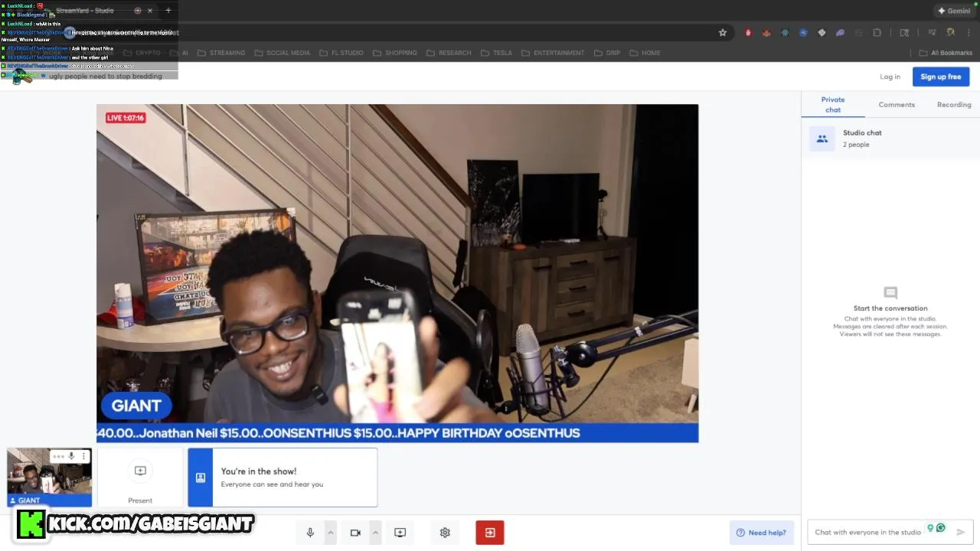Viewport: 980px width, 551px height.
Task: Click the Grammarly icon in chat field
Action: pyautogui.click(x=941, y=528)
